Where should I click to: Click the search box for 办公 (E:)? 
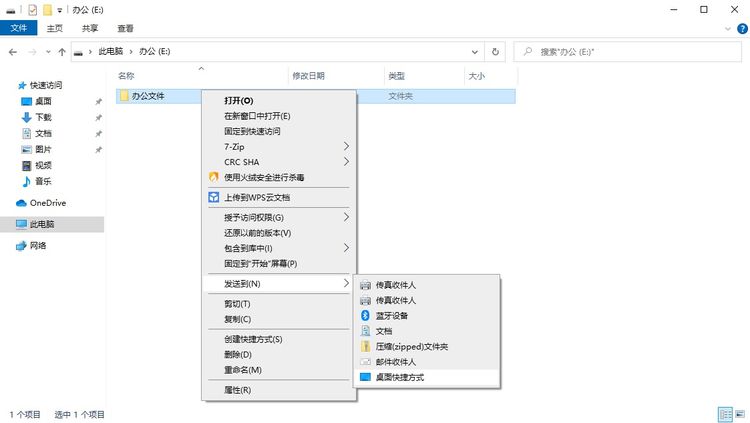(x=630, y=51)
